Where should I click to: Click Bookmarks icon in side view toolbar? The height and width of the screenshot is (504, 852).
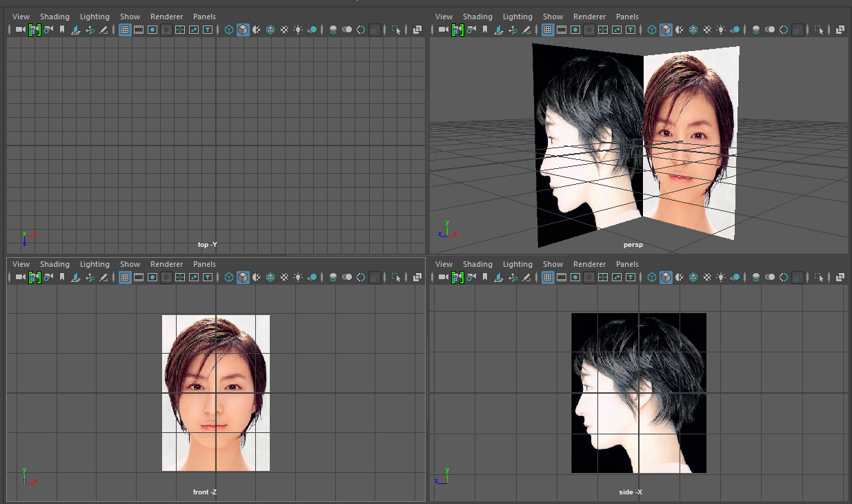(485, 277)
